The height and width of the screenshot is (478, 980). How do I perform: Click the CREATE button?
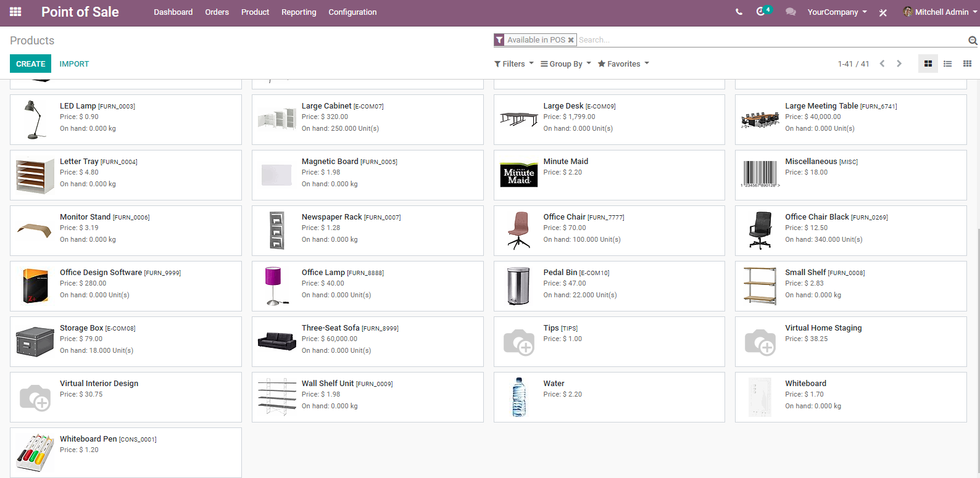click(31, 64)
